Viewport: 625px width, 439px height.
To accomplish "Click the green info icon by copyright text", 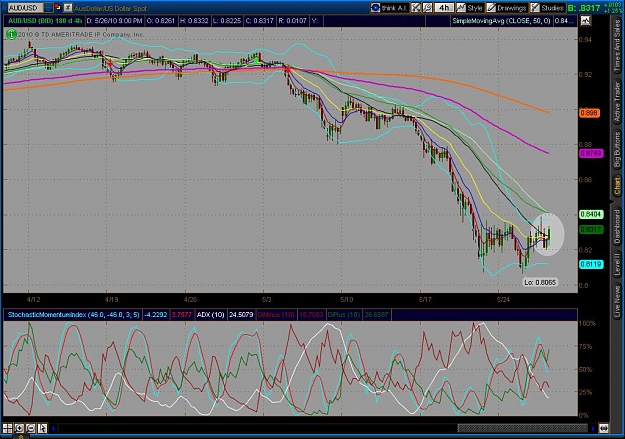I will [x=11, y=34].
